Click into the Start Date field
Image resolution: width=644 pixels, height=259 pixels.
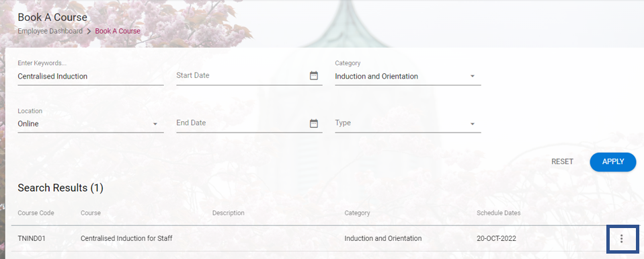[242, 75]
